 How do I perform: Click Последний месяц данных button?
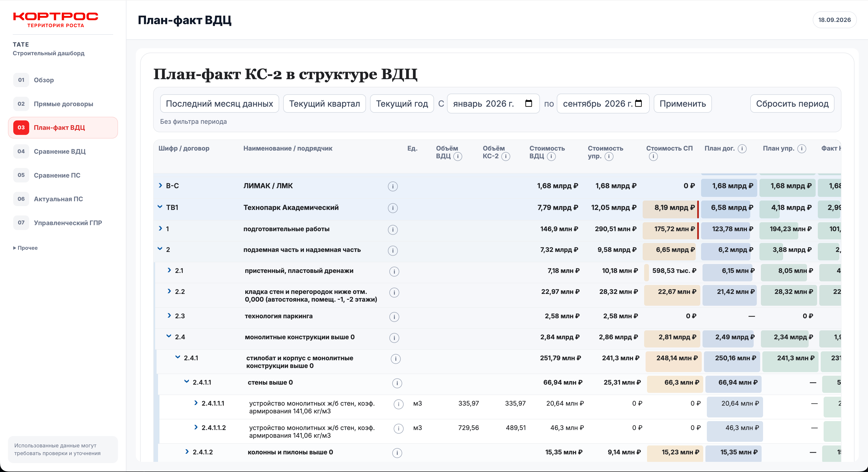(x=219, y=104)
